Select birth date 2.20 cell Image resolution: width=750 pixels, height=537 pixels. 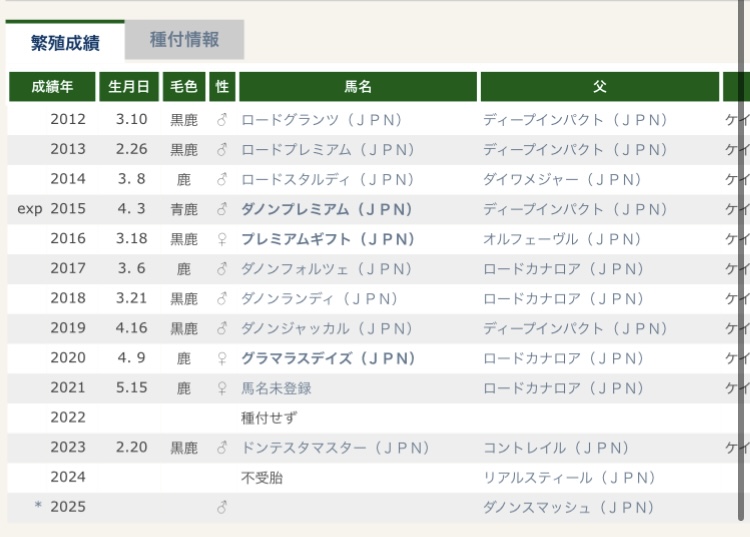[132, 448]
